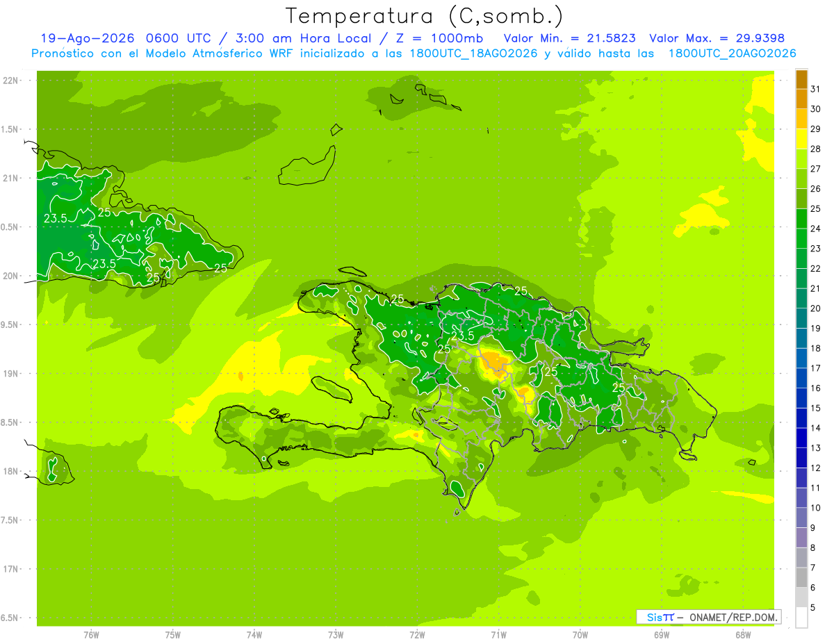Pick the light gray swatch between legend 5 and 6
The height and width of the screenshot is (644, 834).
pos(801,597)
